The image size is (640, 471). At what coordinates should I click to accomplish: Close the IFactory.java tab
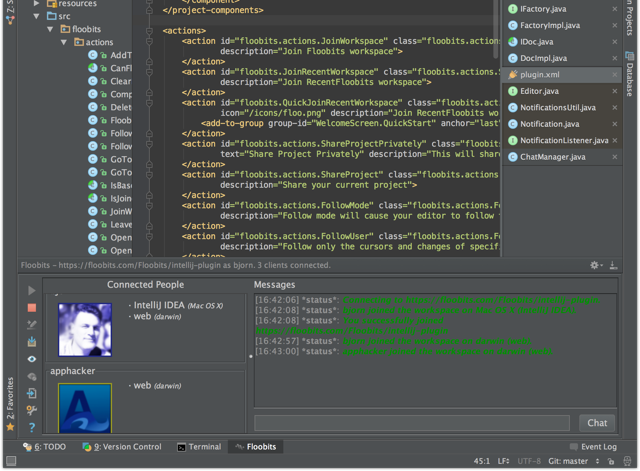[615, 9]
